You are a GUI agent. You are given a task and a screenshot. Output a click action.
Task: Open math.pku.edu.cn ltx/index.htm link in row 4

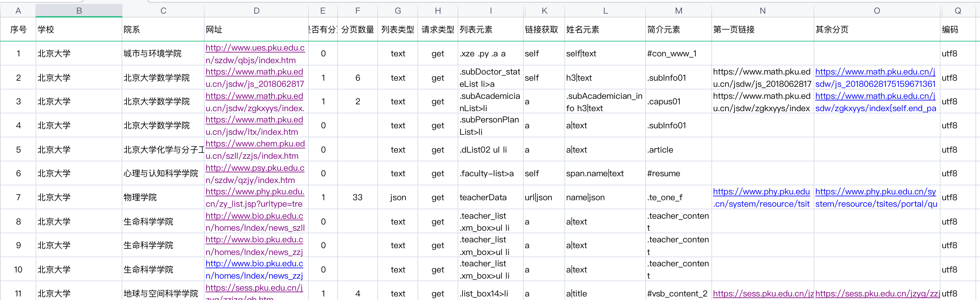(x=255, y=126)
